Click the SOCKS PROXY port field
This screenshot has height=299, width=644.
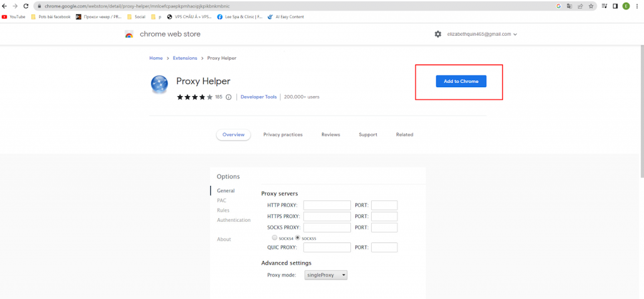point(384,227)
